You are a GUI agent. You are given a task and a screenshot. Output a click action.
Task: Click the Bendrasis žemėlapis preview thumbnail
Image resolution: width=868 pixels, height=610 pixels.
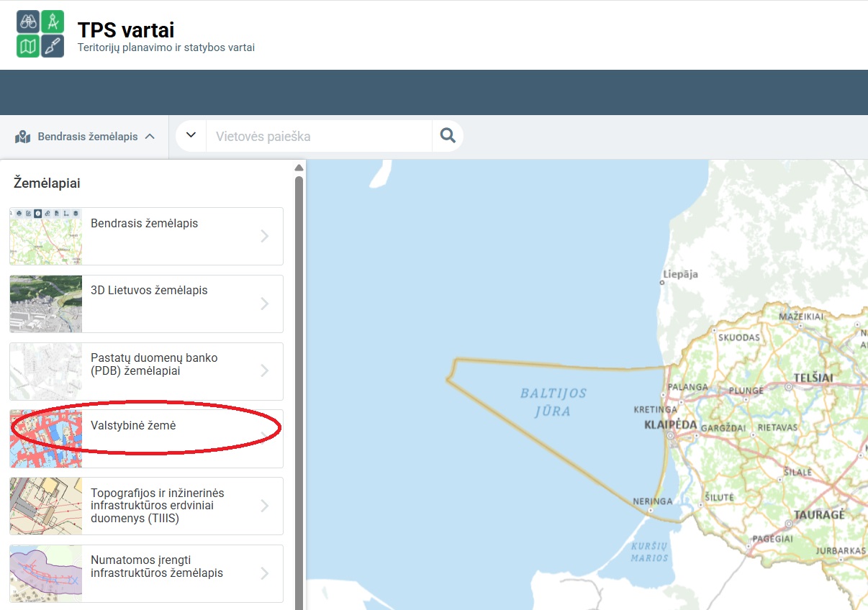46,237
